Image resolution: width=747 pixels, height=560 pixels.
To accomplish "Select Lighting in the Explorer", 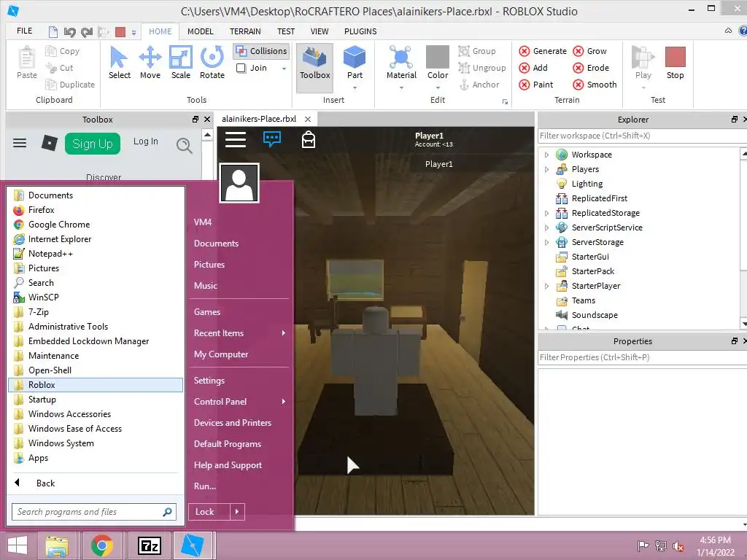I will [587, 184].
